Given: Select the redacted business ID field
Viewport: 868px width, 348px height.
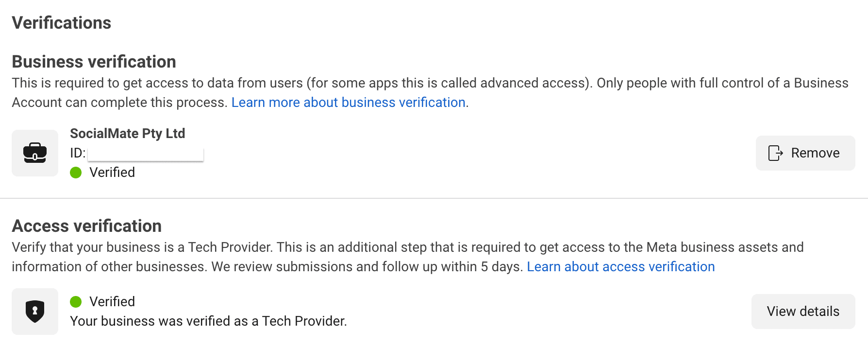Looking at the screenshot, I should click(x=146, y=153).
